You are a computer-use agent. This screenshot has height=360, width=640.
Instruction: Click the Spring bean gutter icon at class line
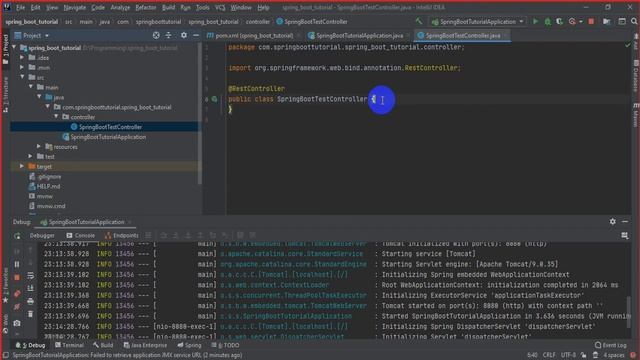click(x=214, y=99)
